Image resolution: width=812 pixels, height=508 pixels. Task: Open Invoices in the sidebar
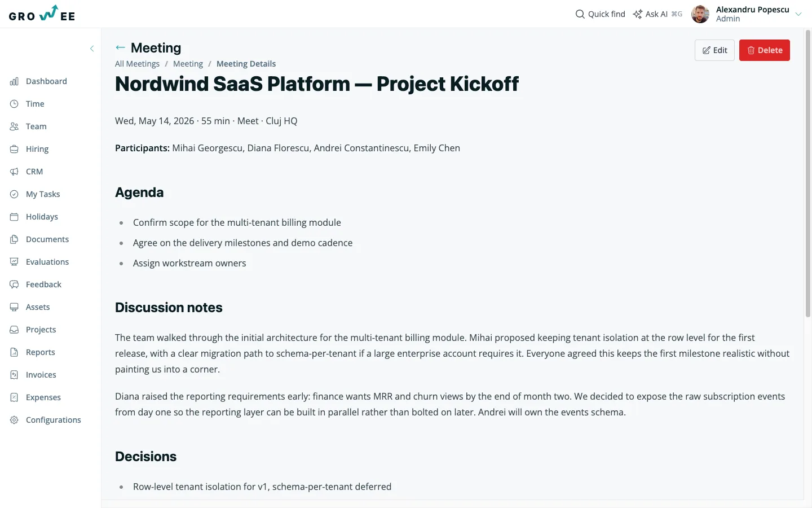(41, 375)
